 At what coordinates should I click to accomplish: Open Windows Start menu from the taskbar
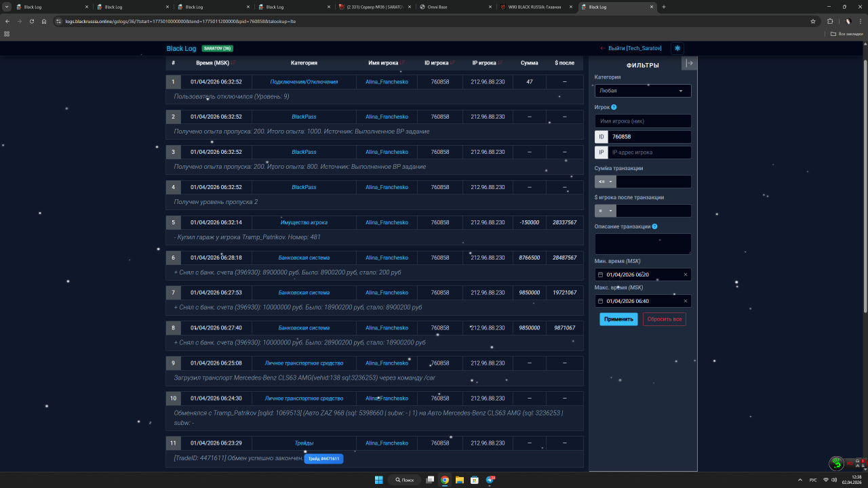[378, 480]
